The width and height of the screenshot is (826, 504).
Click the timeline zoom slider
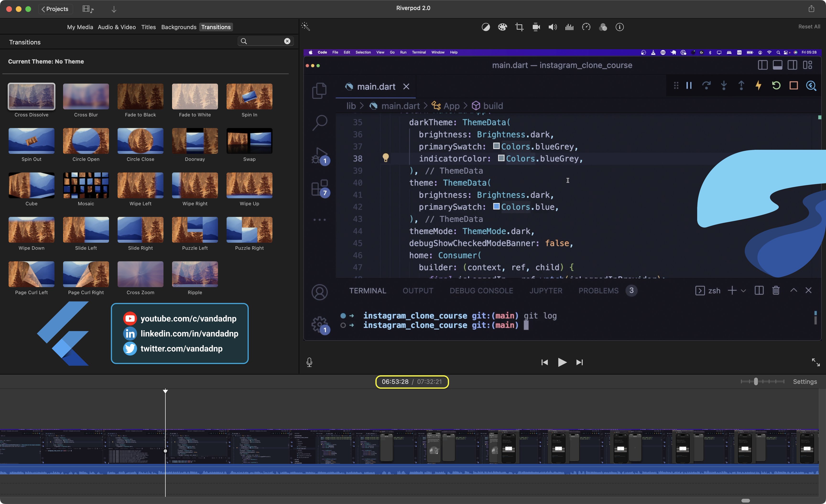[x=755, y=381]
